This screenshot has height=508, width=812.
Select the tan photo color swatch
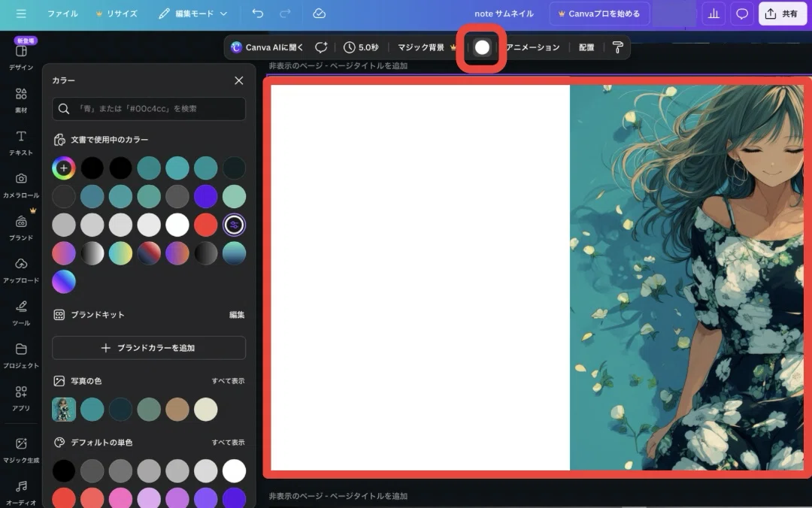point(177,410)
